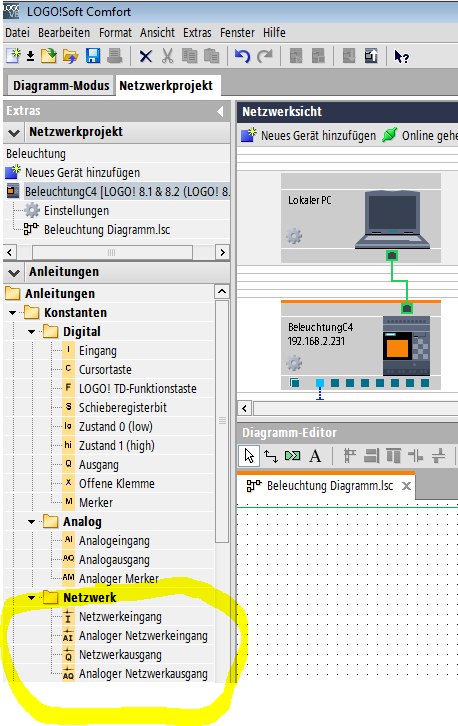Switch to Netzwerkprojekt tab
Screen dimensions: 458x726
166,86
